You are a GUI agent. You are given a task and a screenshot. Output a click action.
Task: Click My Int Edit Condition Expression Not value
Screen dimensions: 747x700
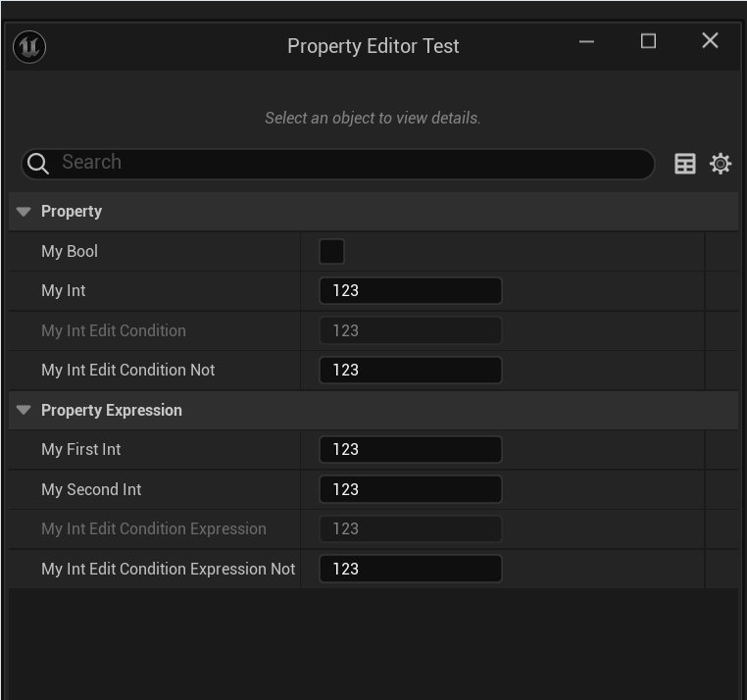(x=410, y=569)
